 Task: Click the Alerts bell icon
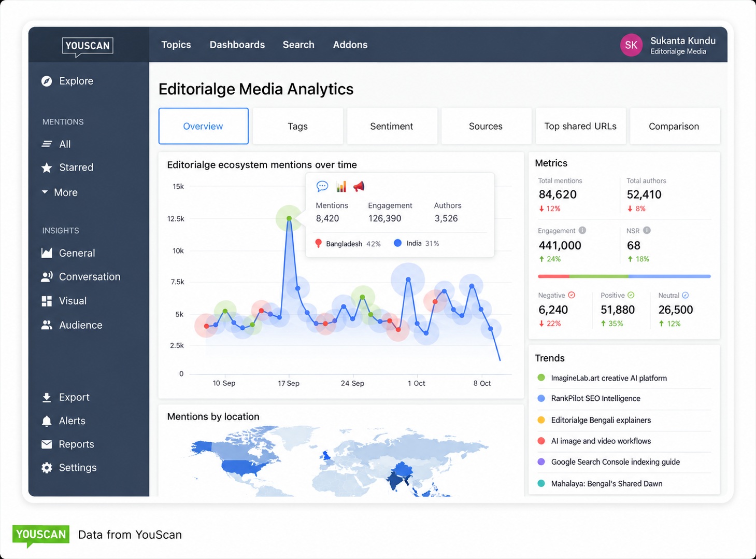47,421
